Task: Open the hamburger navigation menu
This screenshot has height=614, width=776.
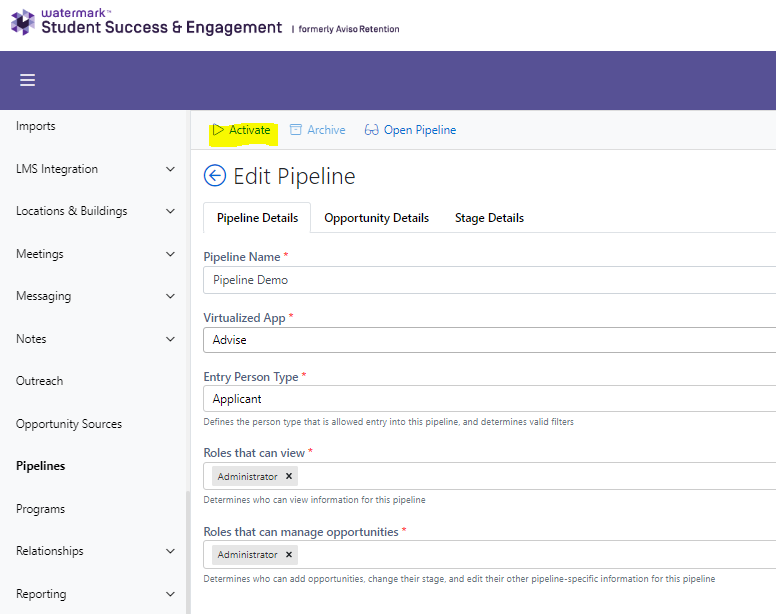Action: [27, 80]
